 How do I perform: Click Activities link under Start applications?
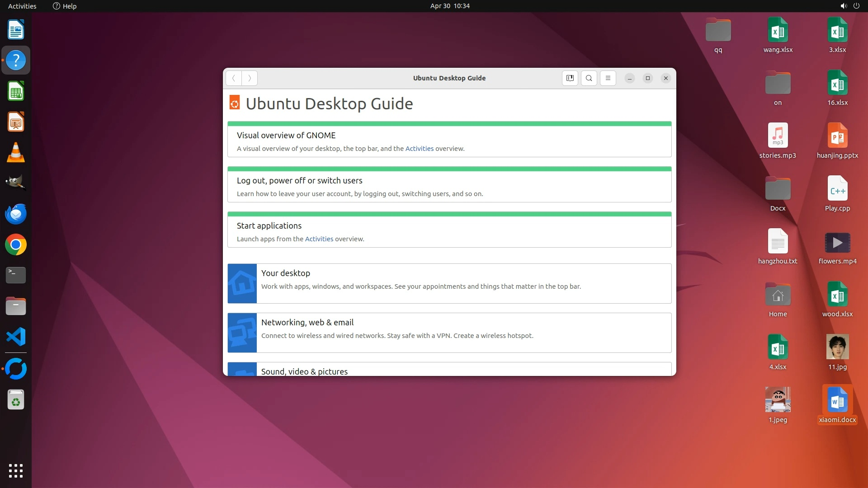[x=319, y=239]
